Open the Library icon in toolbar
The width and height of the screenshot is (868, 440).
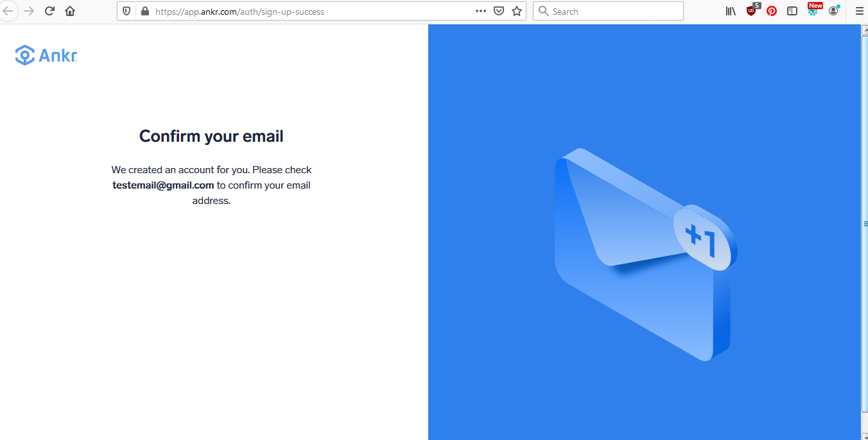pyautogui.click(x=731, y=11)
